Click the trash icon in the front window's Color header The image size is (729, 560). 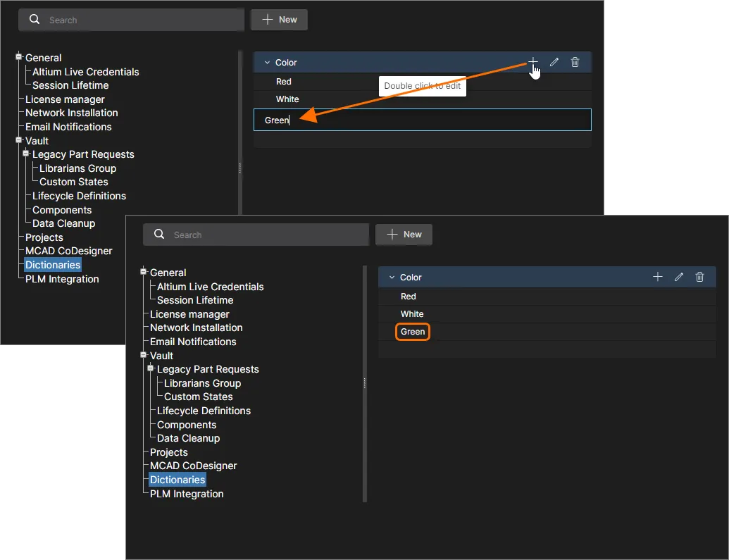coord(699,278)
